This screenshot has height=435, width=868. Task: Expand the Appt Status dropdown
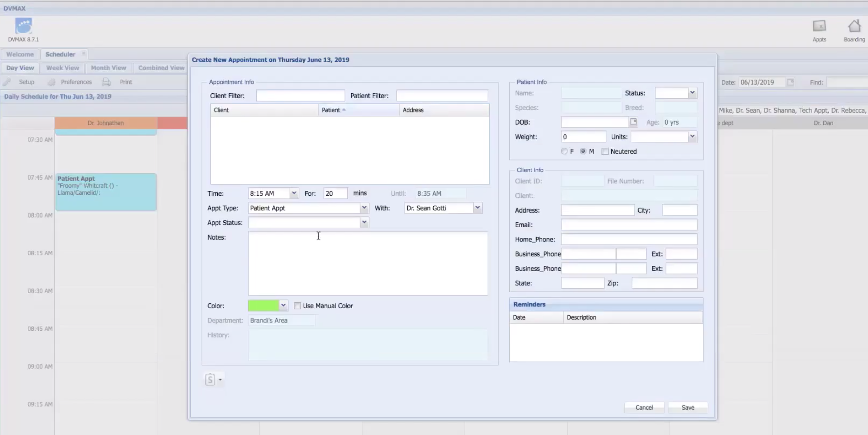364,222
